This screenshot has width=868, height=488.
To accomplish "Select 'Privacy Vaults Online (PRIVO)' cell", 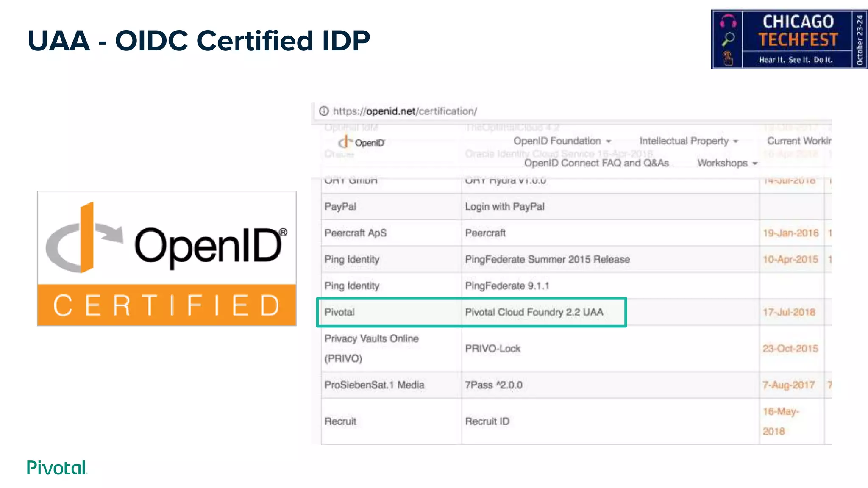I will click(391, 349).
